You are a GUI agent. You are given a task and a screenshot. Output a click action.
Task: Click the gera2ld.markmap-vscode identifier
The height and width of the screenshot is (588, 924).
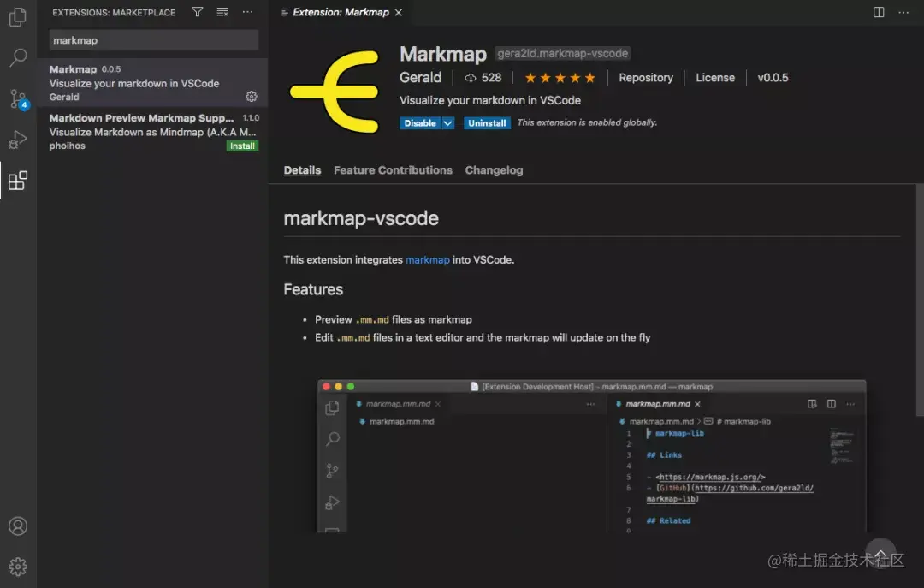(562, 54)
